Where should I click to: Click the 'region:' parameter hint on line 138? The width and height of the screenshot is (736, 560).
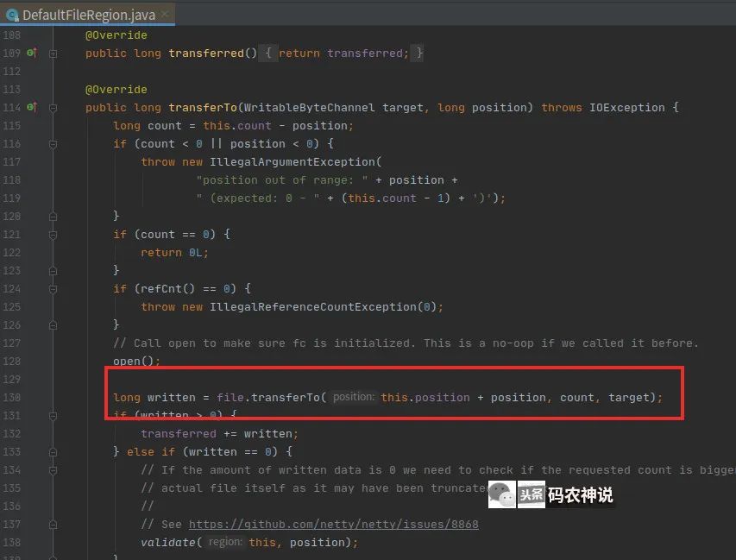click(225, 542)
